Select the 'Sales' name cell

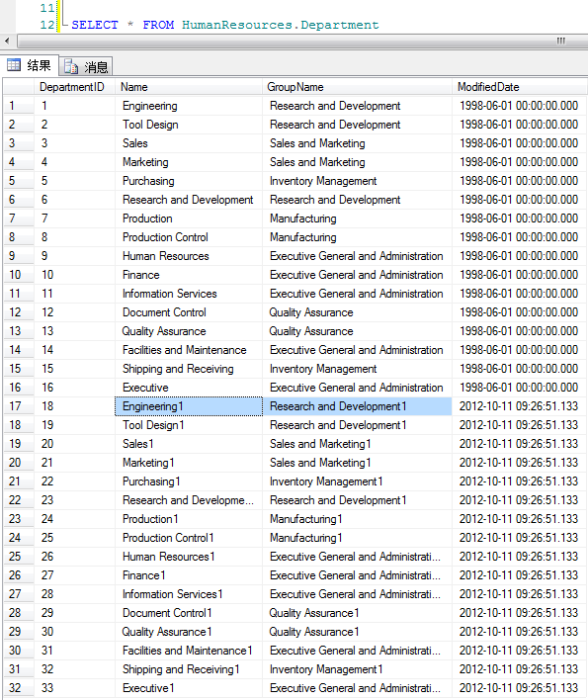pos(189,143)
